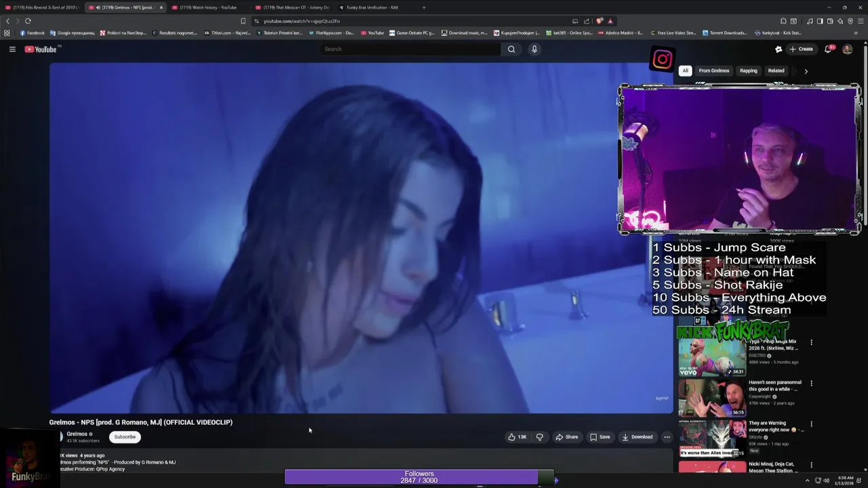The width and height of the screenshot is (868, 488).
Task: Open options for paranormal video suggestion
Action: coord(811,383)
